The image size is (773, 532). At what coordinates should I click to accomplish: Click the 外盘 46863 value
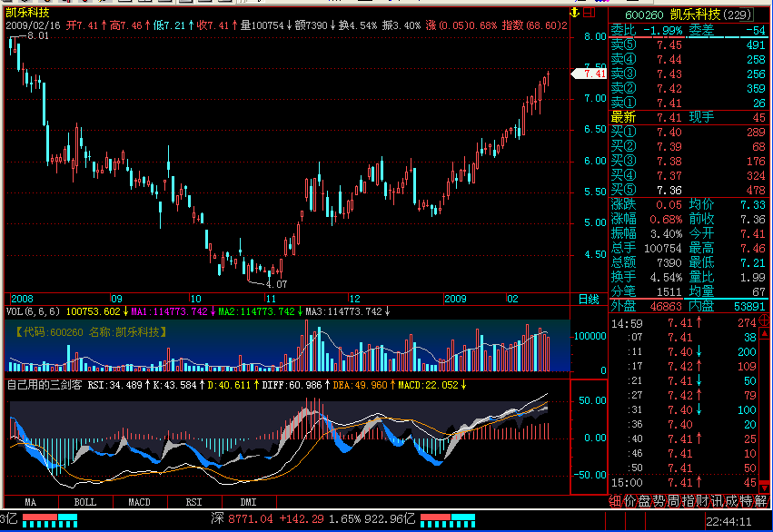666,306
